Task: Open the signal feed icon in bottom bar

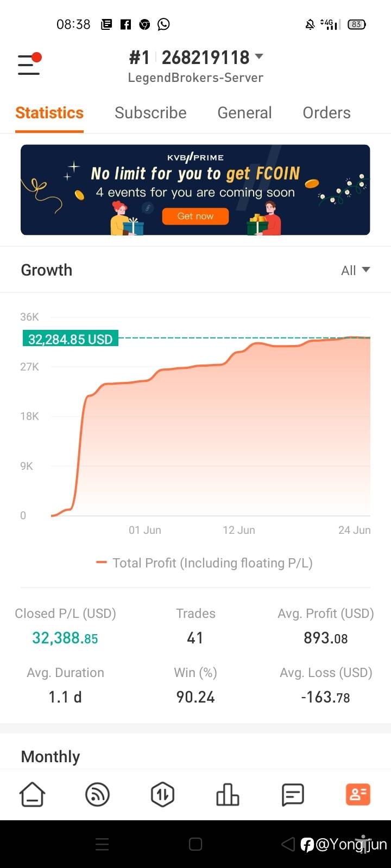Action: tap(98, 795)
